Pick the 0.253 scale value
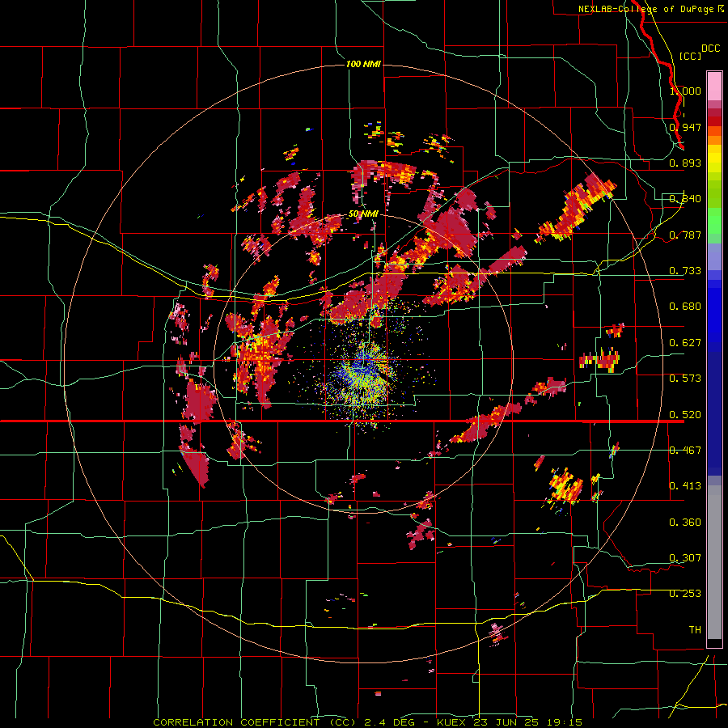The width and height of the screenshot is (728, 728). 685,594
